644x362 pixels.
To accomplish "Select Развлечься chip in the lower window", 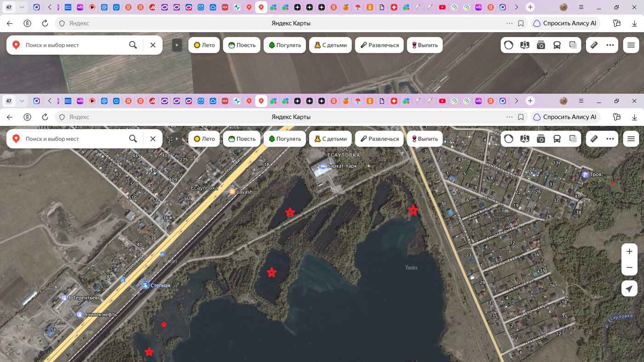I will coord(379,139).
